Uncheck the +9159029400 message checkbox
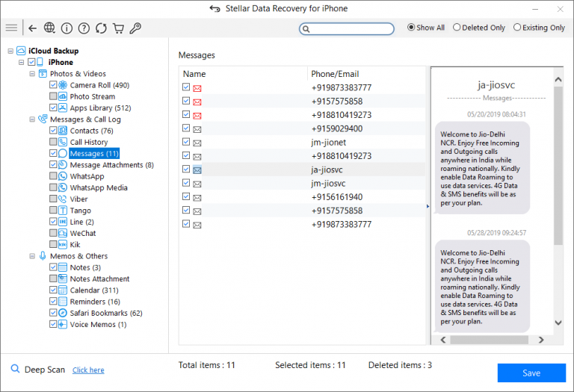The image size is (574, 392). [186, 128]
